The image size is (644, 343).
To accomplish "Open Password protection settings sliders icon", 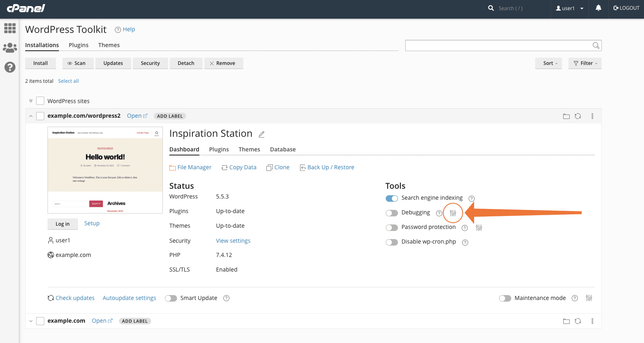I will click(x=479, y=228).
